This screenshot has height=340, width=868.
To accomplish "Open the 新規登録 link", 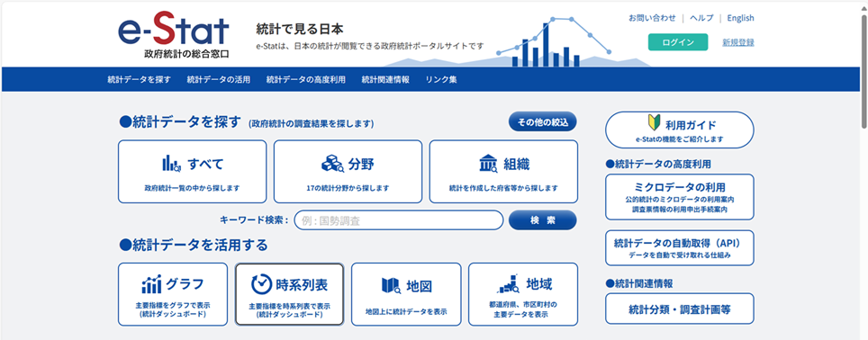I will [x=738, y=42].
